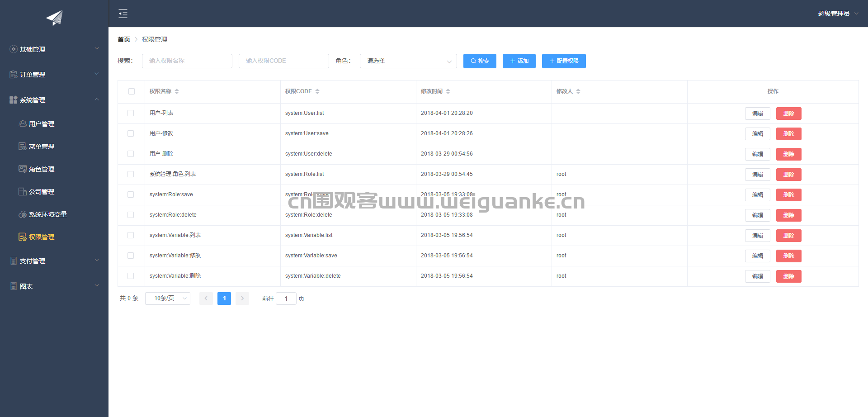The image size is (868, 417).
Task: Click the 系统环境变量 icon
Action: coord(23,214)
